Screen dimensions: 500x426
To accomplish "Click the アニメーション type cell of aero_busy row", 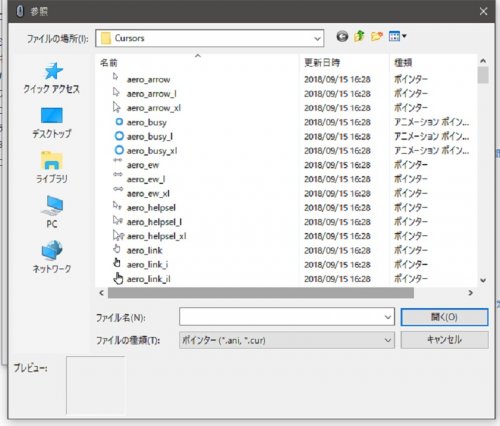I will [x=432, y=122].
